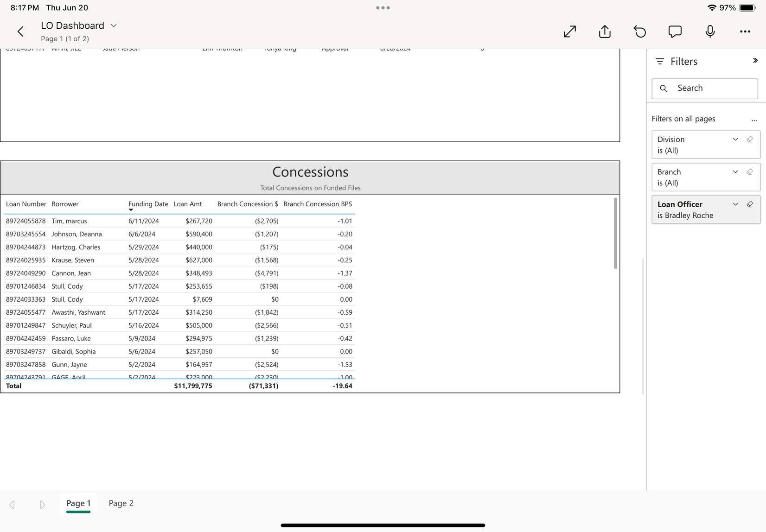
Task: Click the undo reset icon
Action: tap(640, 32)
